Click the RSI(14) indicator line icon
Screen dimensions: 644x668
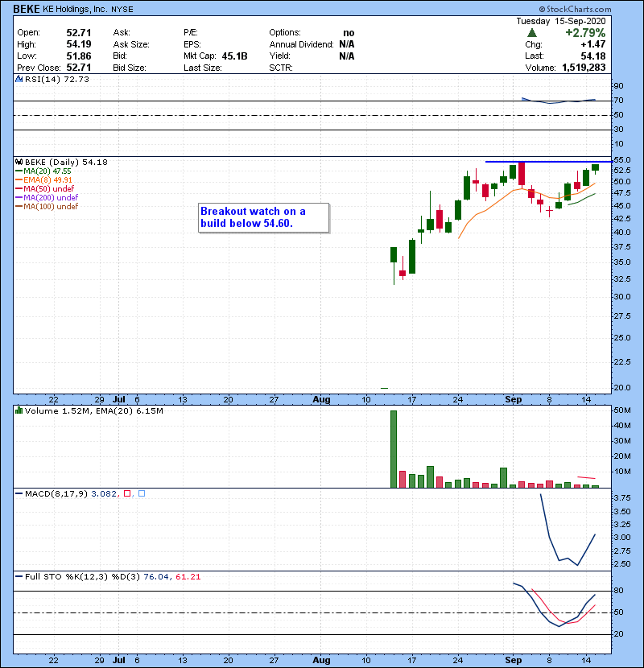18,80
